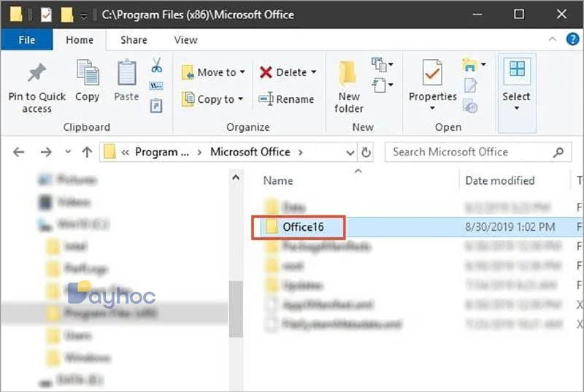Open the Select menu
Viewport: 584px width, 392px height.
coord(517,92)
